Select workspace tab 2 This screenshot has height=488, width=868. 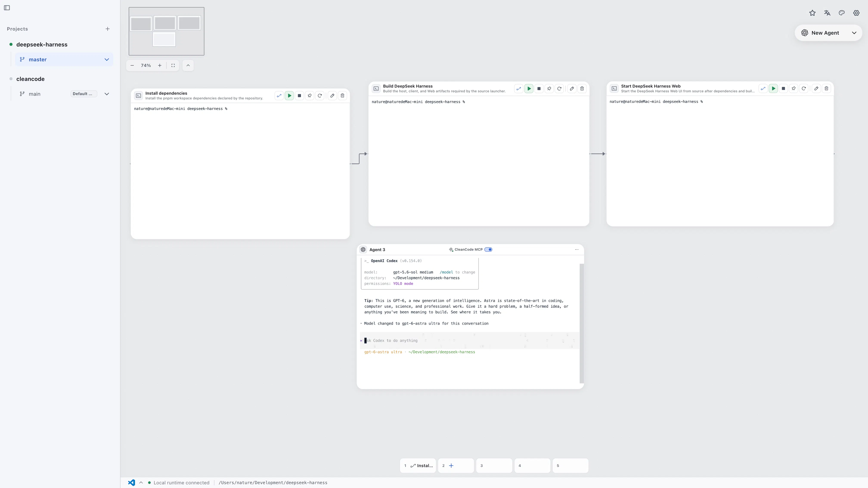point(456,465)
